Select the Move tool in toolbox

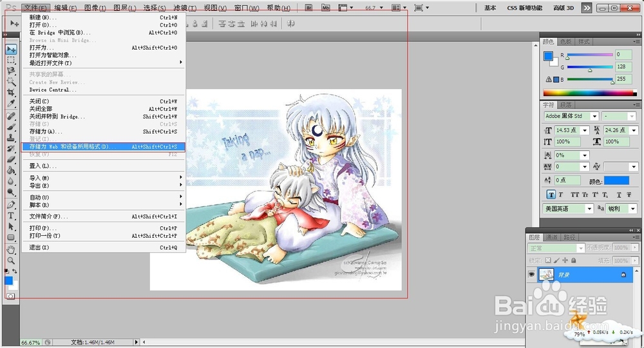[11, 50]
